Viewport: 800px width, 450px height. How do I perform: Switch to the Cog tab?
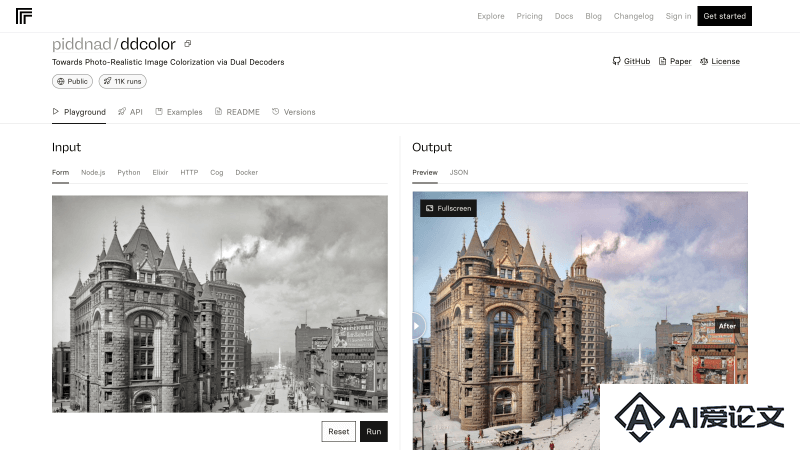coord(217,172)
